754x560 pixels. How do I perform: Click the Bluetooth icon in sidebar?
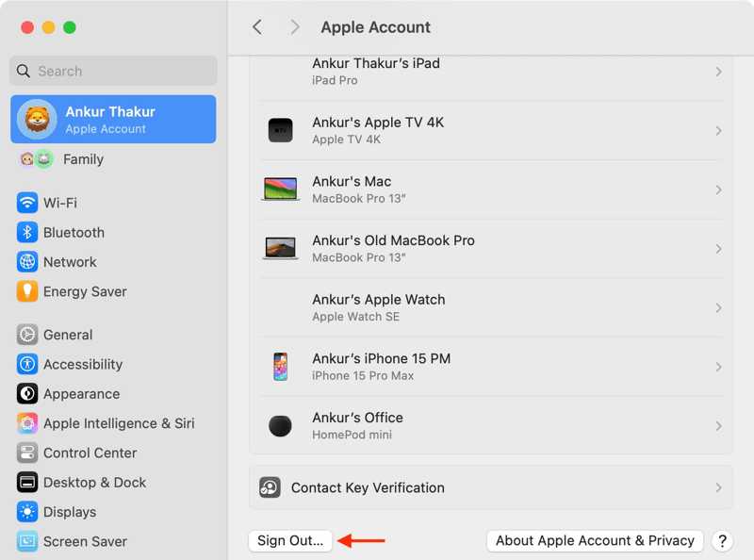tap(27, 232)
